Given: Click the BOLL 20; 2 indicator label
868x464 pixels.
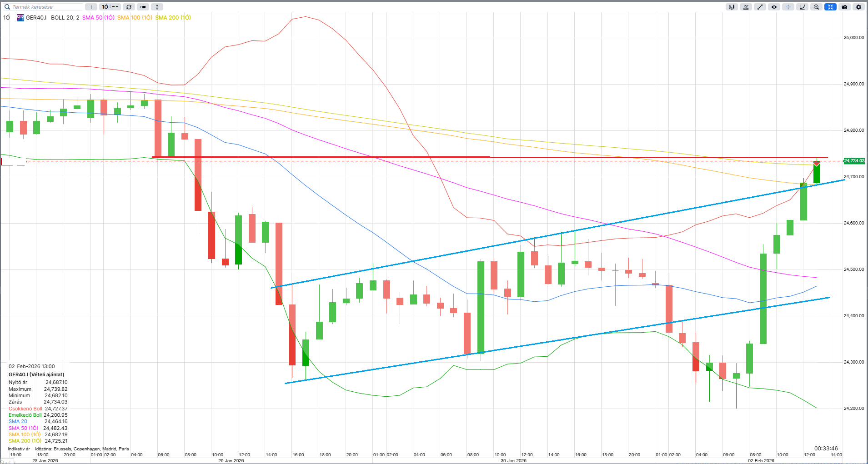Looking at the screenshot, I should [x=65, y=18].
